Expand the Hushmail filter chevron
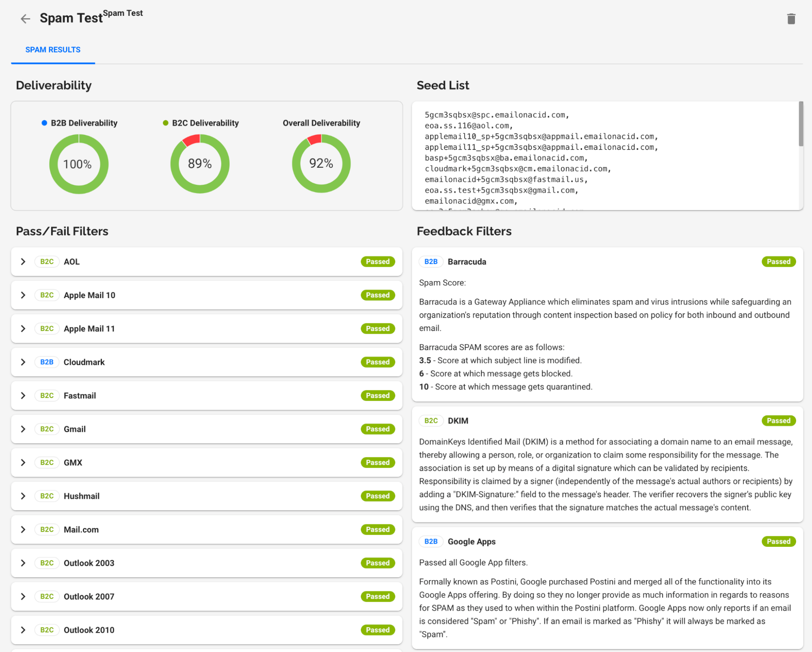Screen dimensions: 812x652 [23, 496]
